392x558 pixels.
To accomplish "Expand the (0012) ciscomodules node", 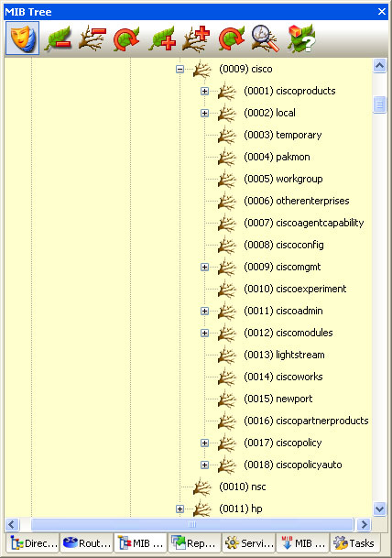I will (204, 334).
